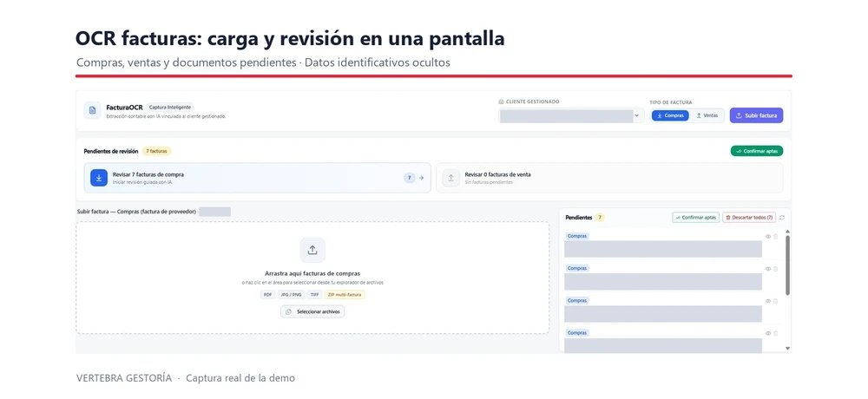868x399 pixels.
Task: Click the PDF format chip
Action: (268, 294)
